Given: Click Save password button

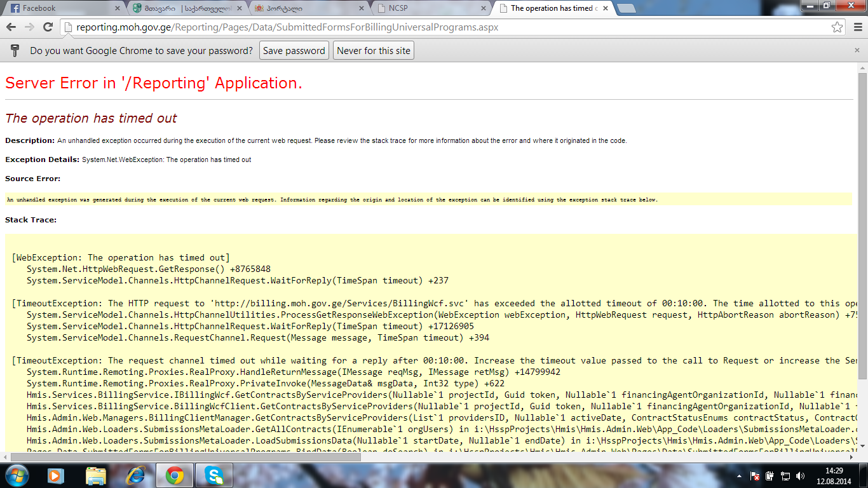Looking at the screenshot, I should [294, 51].
